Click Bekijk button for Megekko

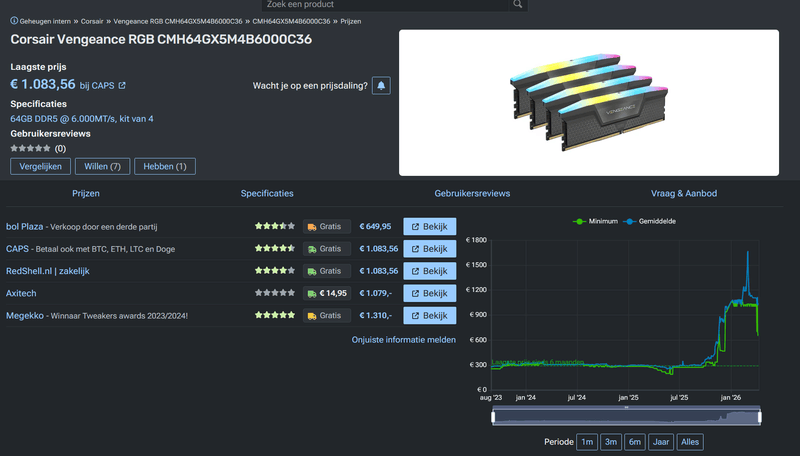pyautogui.click(x=430, y=316)
